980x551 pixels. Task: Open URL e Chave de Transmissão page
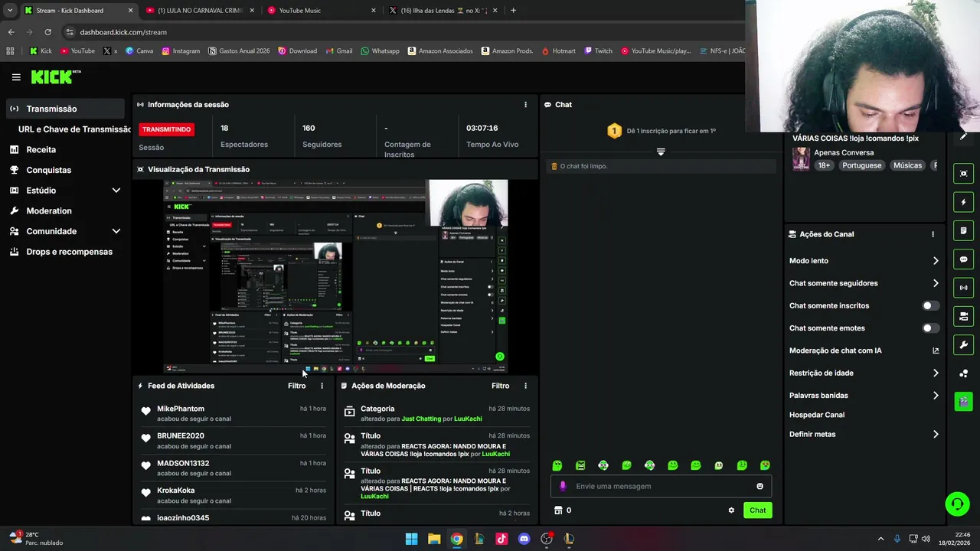(x=75, y=129)
